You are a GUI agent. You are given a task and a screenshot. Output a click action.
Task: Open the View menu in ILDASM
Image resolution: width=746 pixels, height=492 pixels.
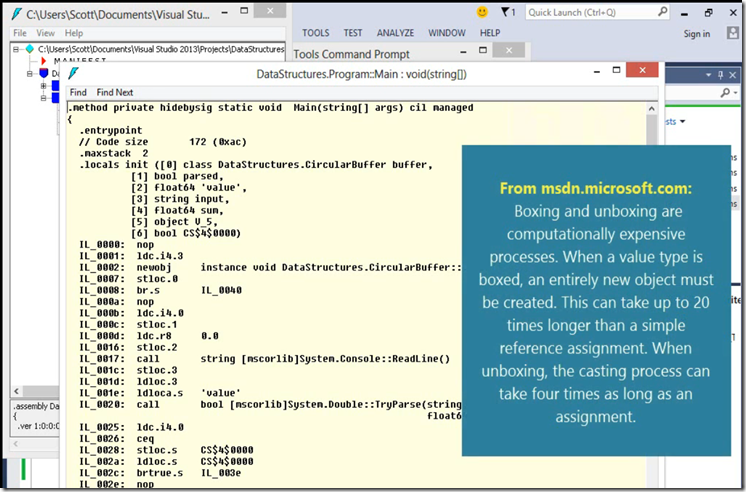[46, 33]
